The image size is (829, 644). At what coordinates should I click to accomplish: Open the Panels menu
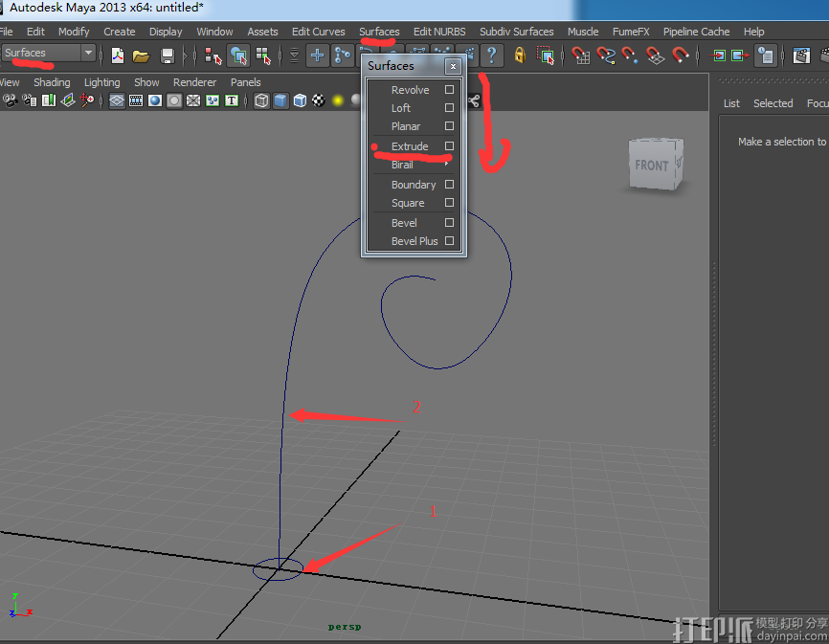[x=245, y=82]
